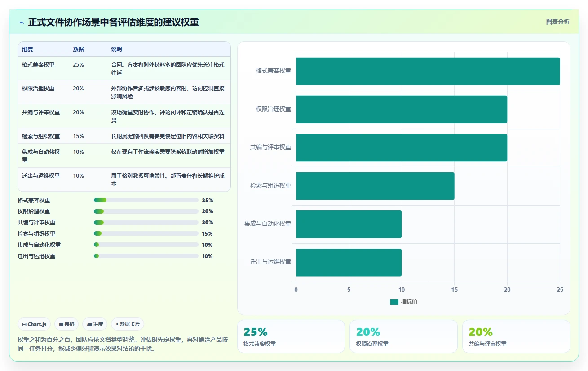
Task: Click description starting 用于核对数据可携带性
Action: [168, 180]
